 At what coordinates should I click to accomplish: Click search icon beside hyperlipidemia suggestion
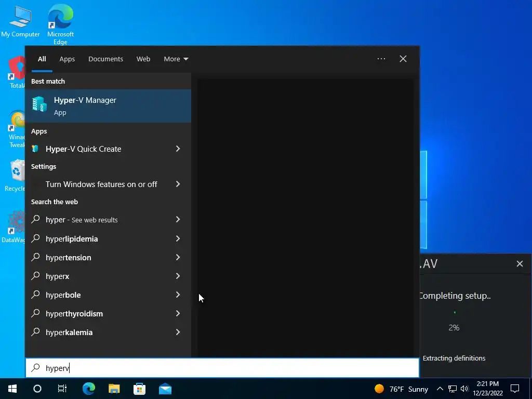point(36,238)
